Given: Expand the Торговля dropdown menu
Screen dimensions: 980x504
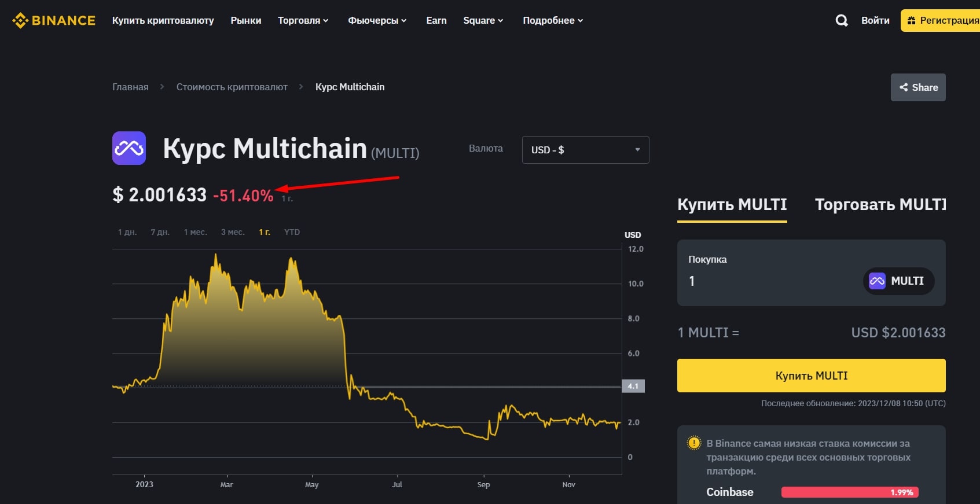Looking at the screenshot, I should (x=303, y=20).
